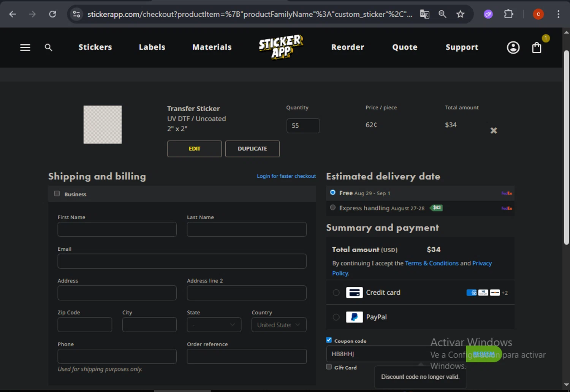Open the Stickers menu

95,47
